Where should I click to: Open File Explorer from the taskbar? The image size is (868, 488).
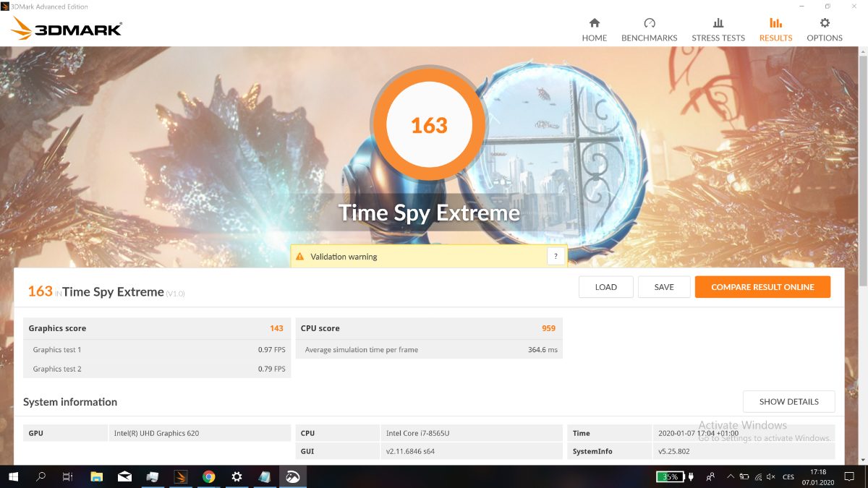pos(96,476)
